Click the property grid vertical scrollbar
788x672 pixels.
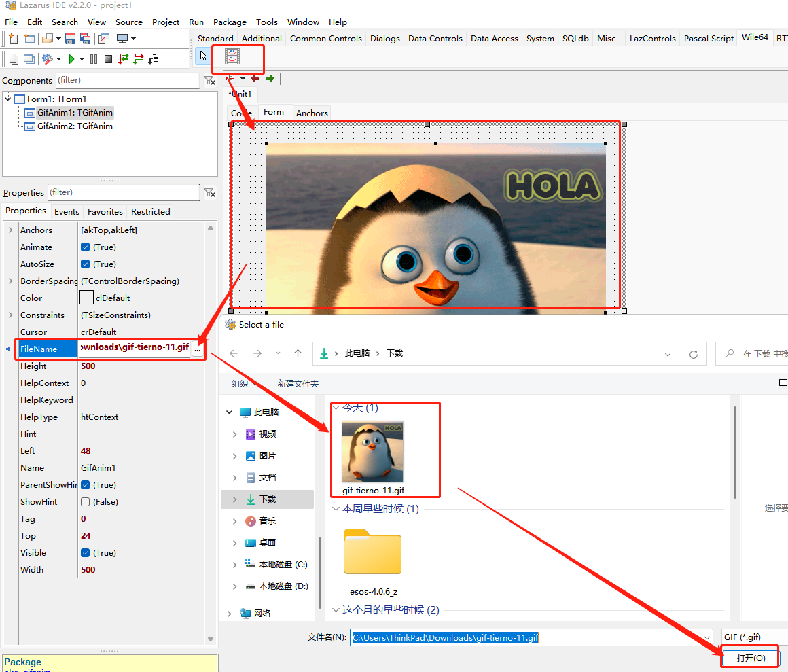[x=211, y=434]
